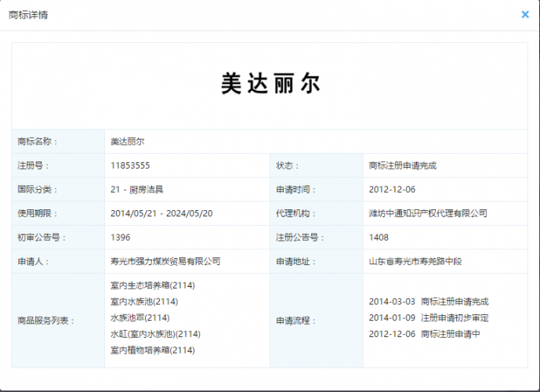Screen dimensions: 540x392
Task: Click the 商标名称 label
Action: (37, 142)
